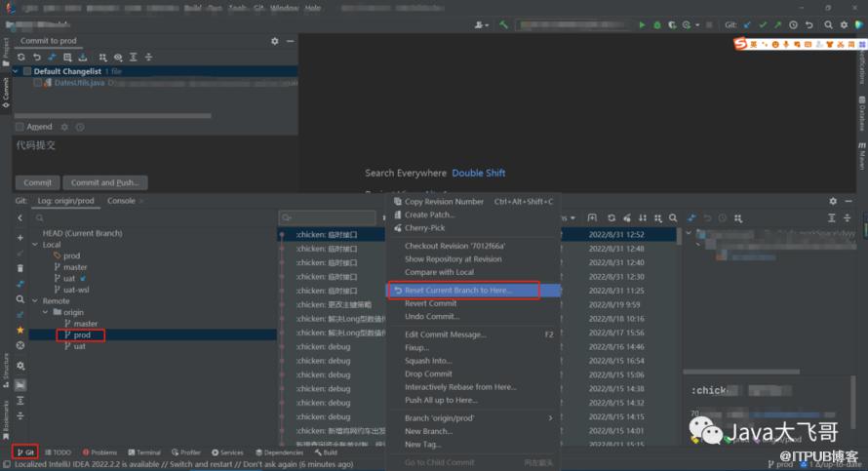Screen dimensions: 868x471
Task: Click the Refresh icon in Commit toolbar
Action: (21, 58)
